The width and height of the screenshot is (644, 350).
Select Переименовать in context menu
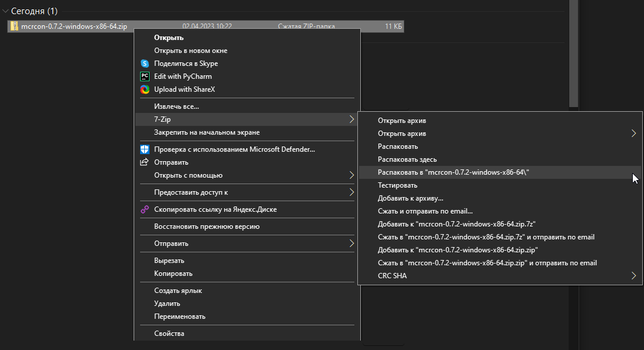tap(180, 316)
